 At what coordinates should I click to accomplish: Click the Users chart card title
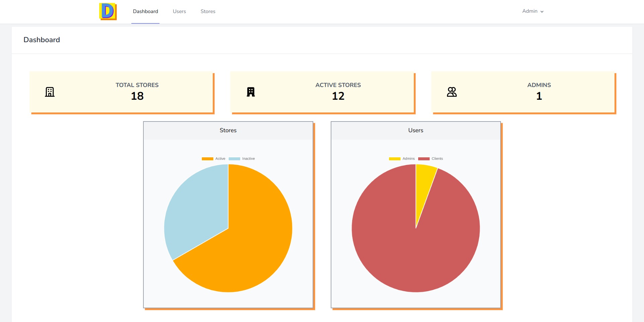(416, 130)
